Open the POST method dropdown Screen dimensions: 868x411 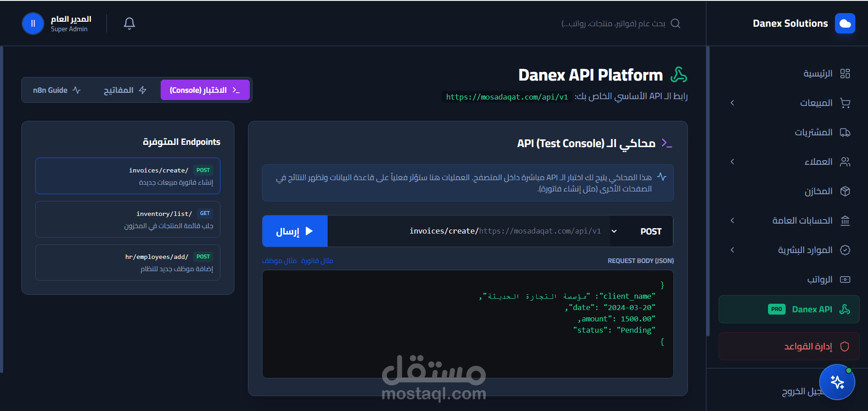(641, 231)
